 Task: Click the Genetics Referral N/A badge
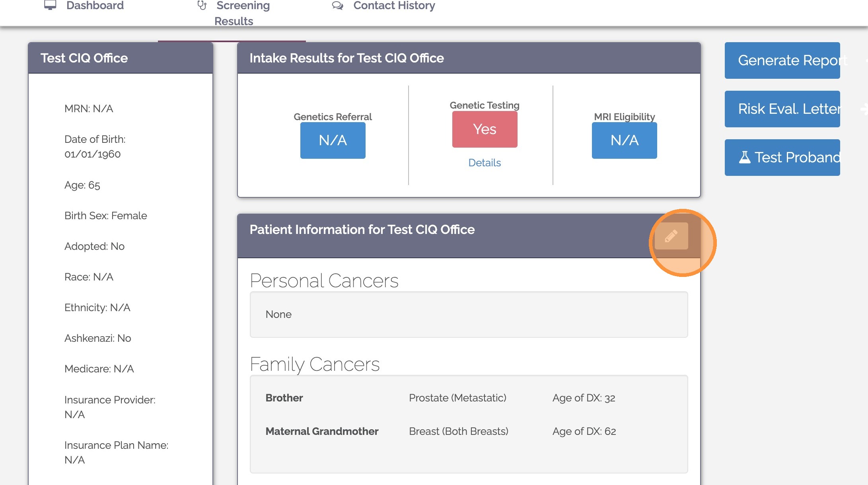click(x=333, y=140)
